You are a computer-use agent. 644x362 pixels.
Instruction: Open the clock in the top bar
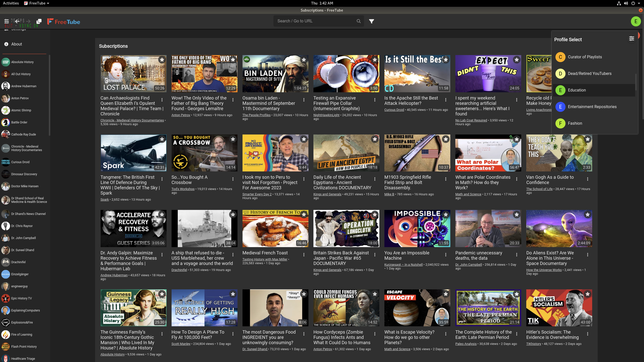pyautogui.click(x=322, y=3)
